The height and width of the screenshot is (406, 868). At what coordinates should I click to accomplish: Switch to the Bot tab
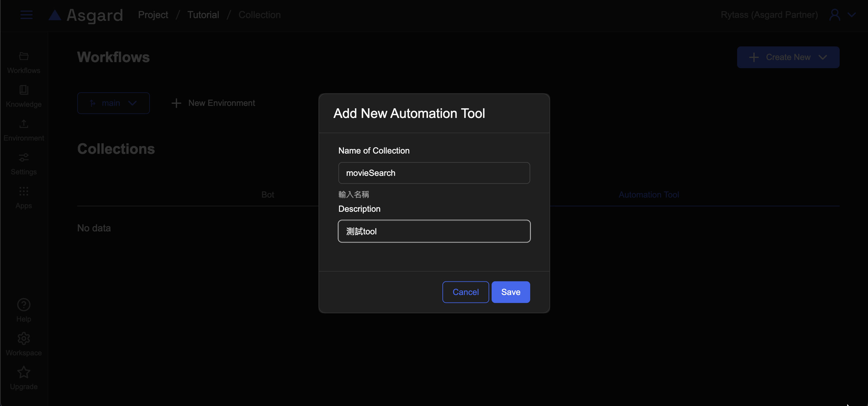pyautogui.click(x=268, y=195)
